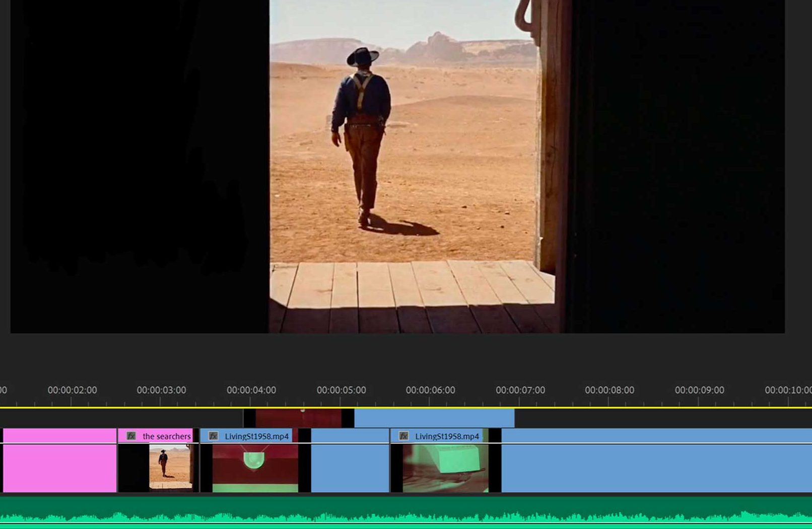812x529 pixels.
Task: Select the dark red clip on the upper video track
Action: (x=298, y=418)
